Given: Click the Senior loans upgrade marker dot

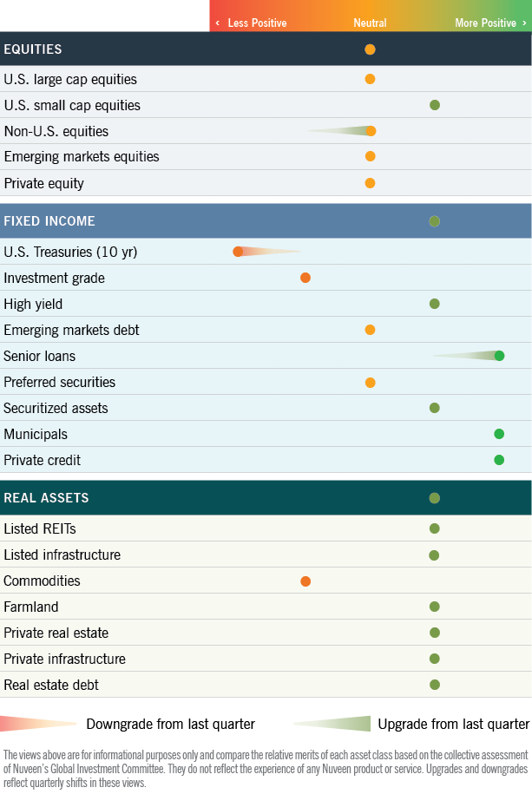Looking at the screenshot, I should pyautogui.click(x=499, y=356).
